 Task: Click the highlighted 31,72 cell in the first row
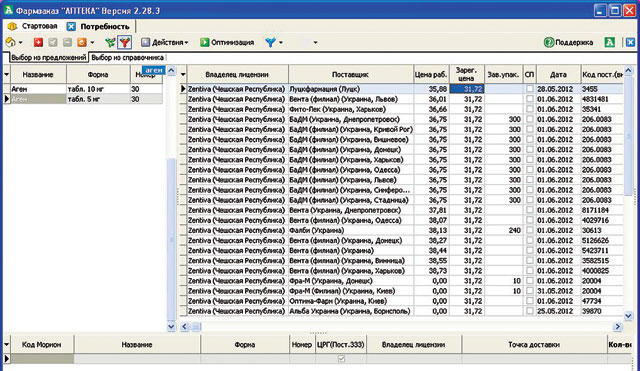pos(467,89)
